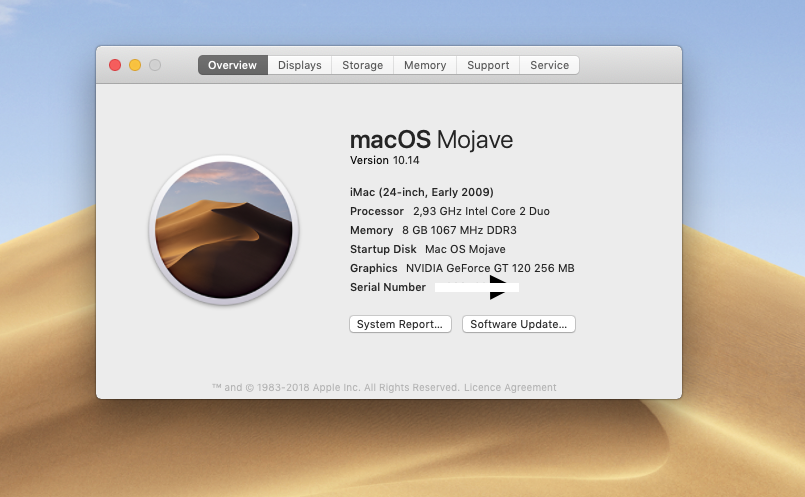805x497 pixels.
Task: Close the About This Mac window
Action: tap(115, 65)
